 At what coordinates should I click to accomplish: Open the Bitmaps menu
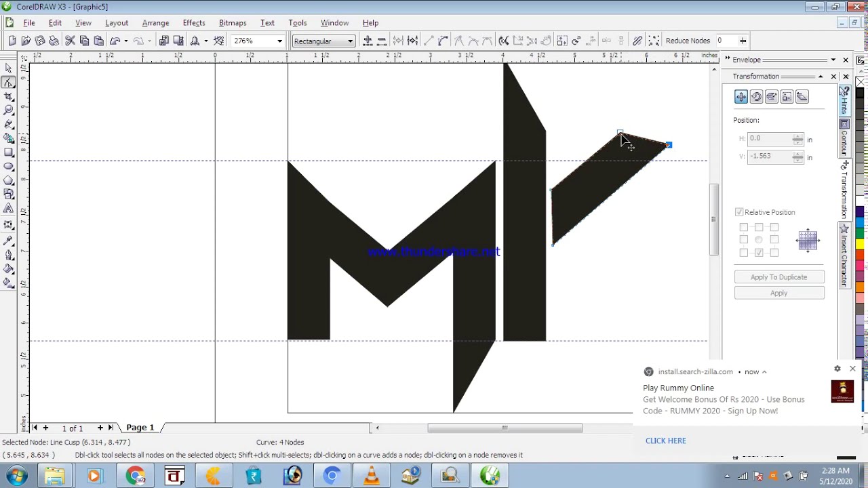233,23
